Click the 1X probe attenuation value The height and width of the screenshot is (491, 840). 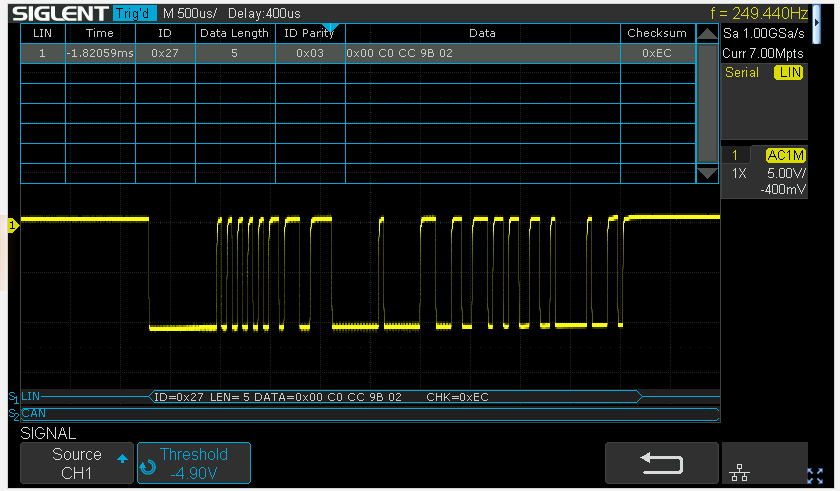739,173
